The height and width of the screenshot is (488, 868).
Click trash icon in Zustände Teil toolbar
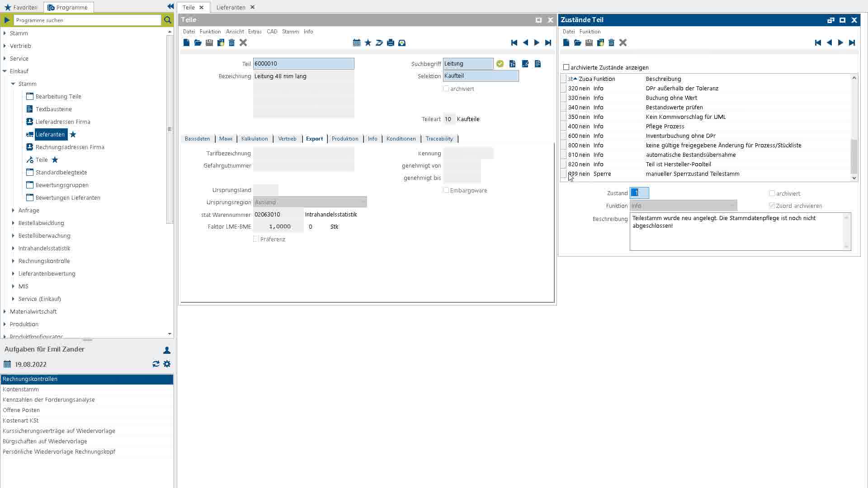click(611, 42)
